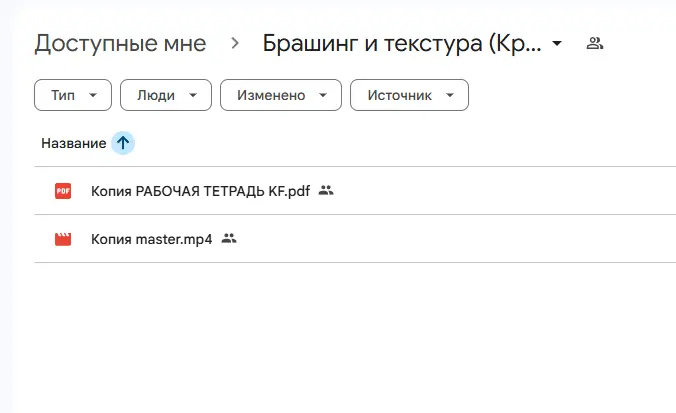The width and height of the screenshot is (676, 413).
Task: Reverse sort order with the arrow icon
Action: (x=123, y=143)
